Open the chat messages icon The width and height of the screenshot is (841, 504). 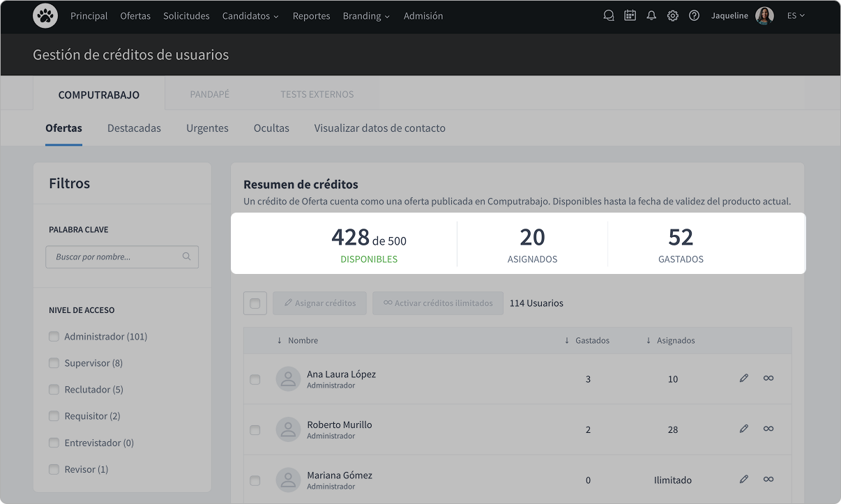(x=609, y=15)
